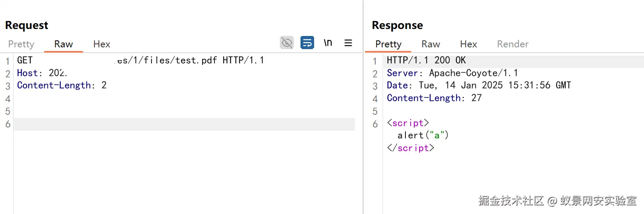Screen dimensions: 644x214
Task: Switch to Request Pretty tab
Action: point(21,44)
